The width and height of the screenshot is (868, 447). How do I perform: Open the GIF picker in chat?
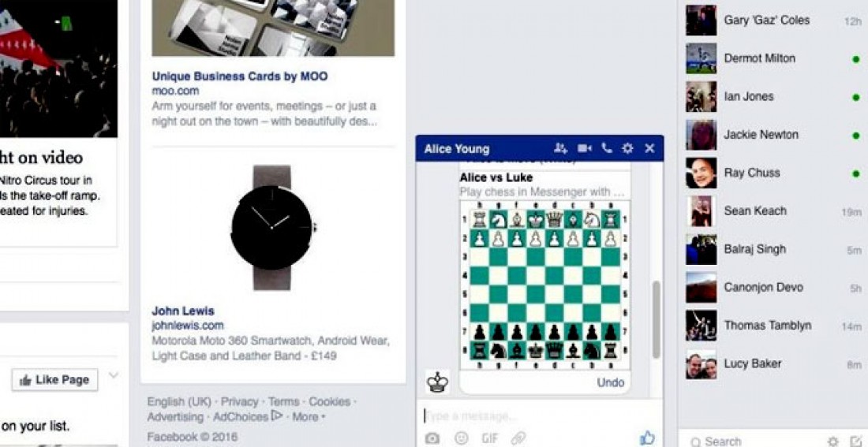tap(490, 438)
